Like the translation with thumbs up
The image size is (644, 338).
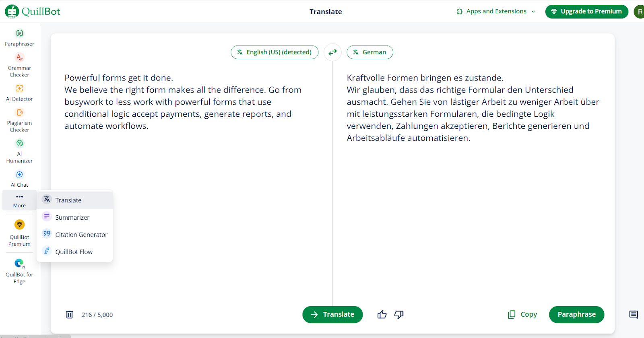(382, 315)
